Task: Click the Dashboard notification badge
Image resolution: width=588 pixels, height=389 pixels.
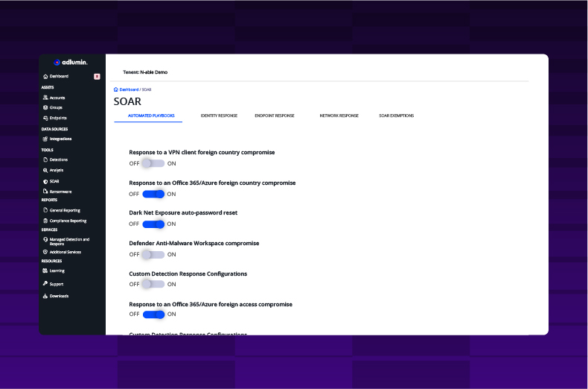Action: (x=97, y=76)
